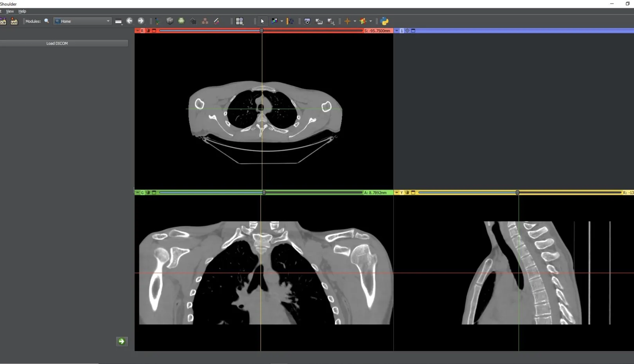The width and height of the screenshot is (634, 364).
Task: Expand the window/level tool dropdown arrow
Action: [x=281, y=21]
